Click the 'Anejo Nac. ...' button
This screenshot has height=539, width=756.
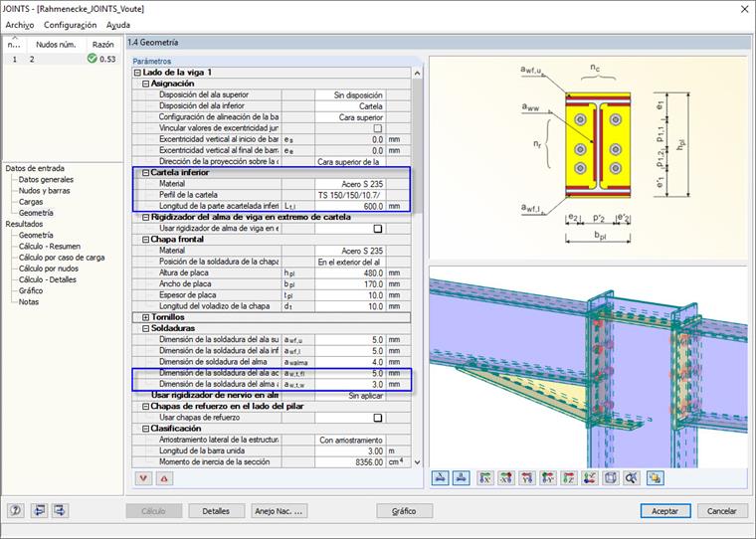(x=279, y=511)
